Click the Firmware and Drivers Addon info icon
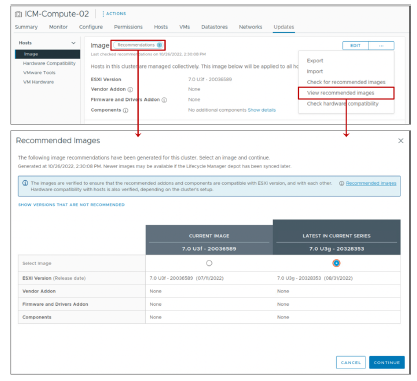417x381 pixels. [164, 100]
